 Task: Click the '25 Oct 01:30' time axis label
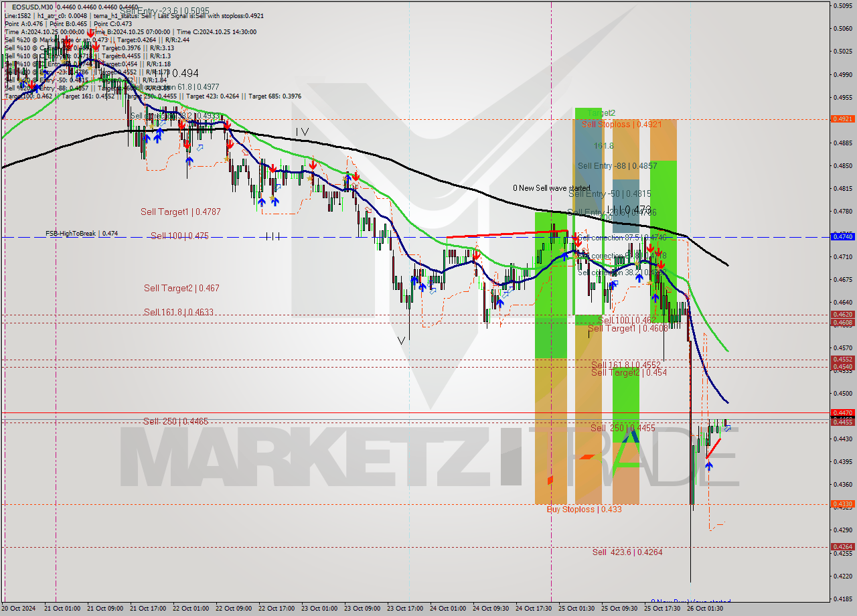(576, 609)
